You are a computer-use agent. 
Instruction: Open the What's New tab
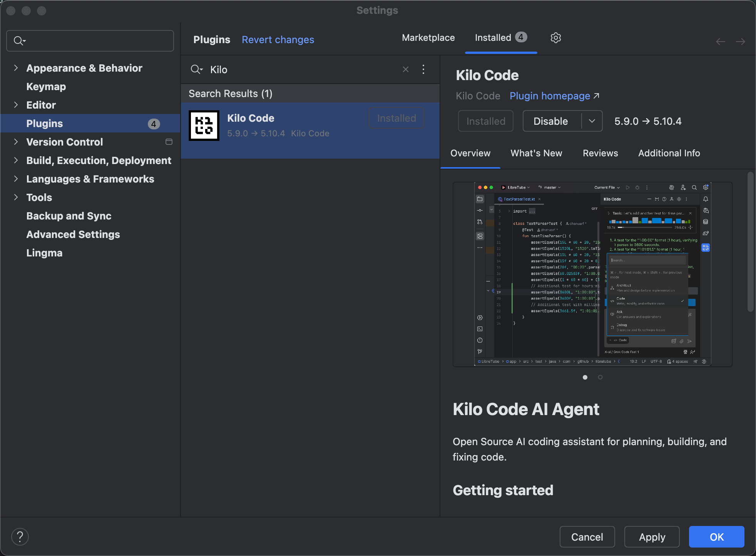[536, 153]
